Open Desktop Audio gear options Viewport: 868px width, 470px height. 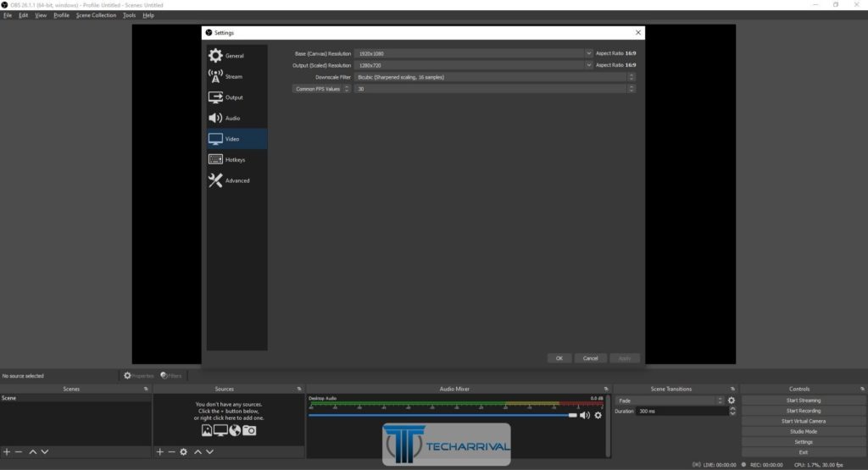[598, 415]
